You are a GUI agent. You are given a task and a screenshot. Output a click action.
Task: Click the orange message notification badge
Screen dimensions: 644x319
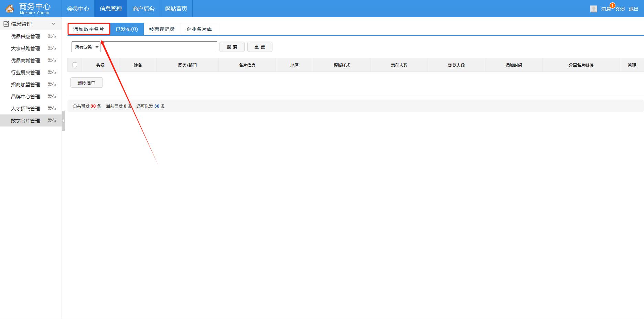click(612, 5)
